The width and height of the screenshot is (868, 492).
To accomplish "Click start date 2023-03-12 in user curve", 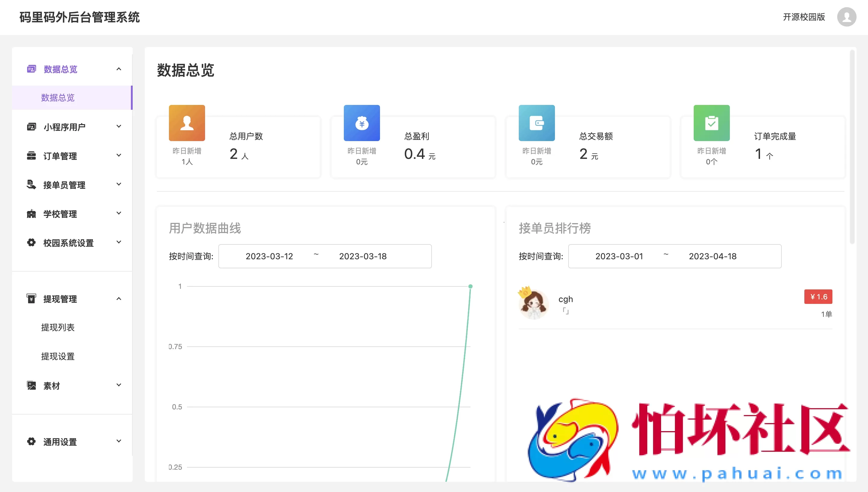I will [x=269, y=256].
